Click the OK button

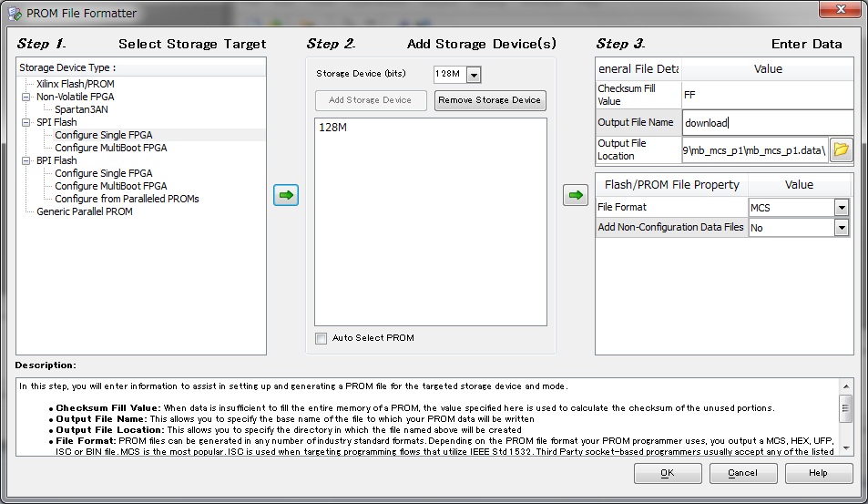tap(668, 473)
